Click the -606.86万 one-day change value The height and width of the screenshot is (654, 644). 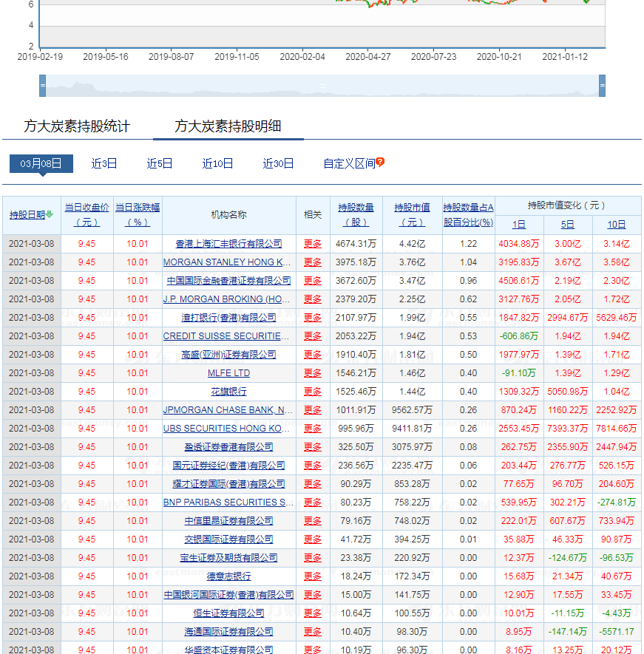(519, 335)
